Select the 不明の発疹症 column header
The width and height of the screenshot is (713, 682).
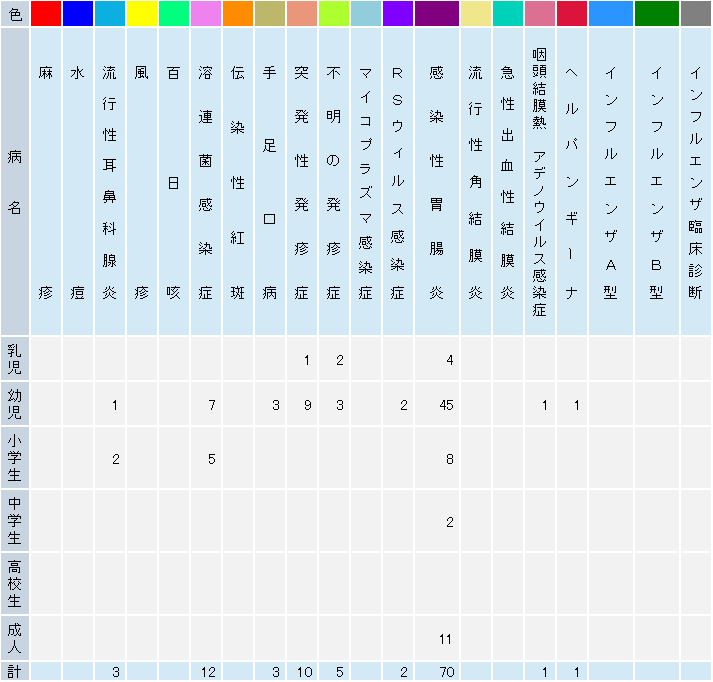tap(334, 181)
